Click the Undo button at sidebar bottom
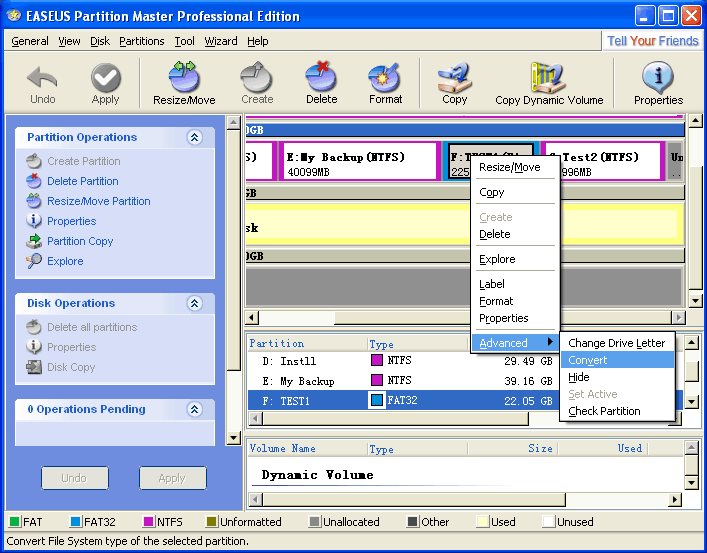This screenshot has height=553, width=707. tap(75, 478)
